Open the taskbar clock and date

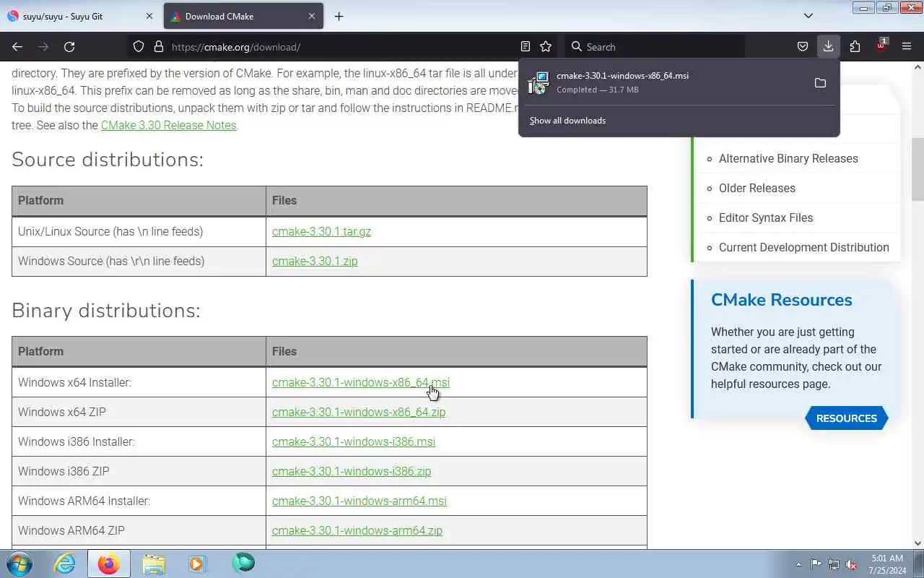(x=887, y=564)
